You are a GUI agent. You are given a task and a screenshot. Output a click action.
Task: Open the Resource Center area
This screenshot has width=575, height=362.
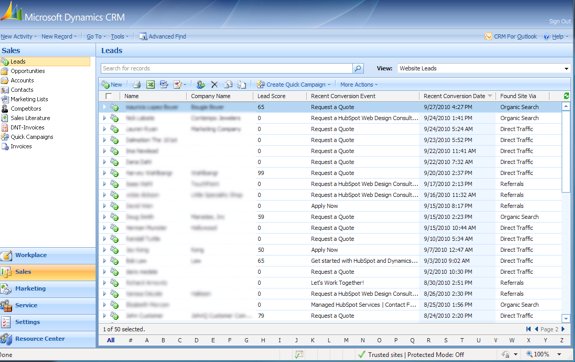(48, 339)
